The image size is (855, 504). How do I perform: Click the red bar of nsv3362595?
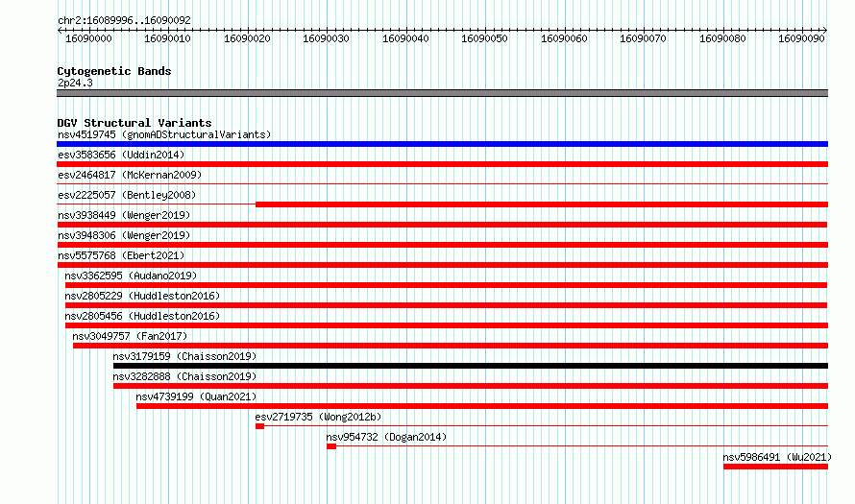(x=446, y=285)
